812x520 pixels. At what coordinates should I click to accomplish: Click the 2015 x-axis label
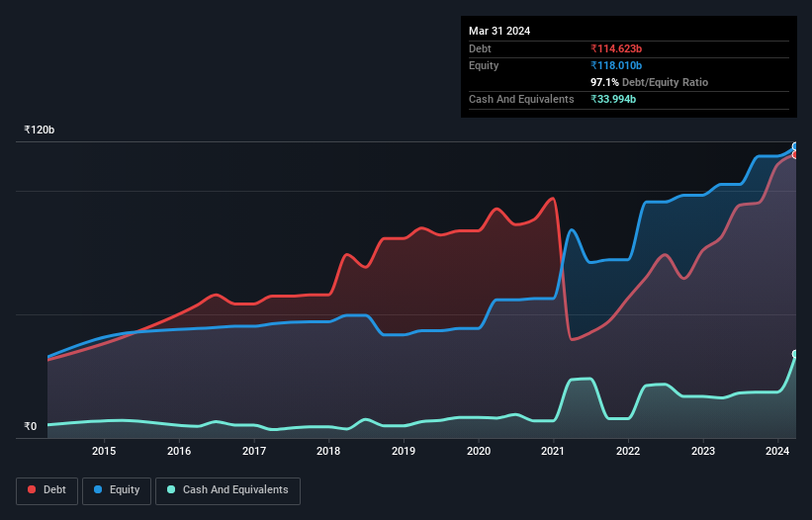104,451
